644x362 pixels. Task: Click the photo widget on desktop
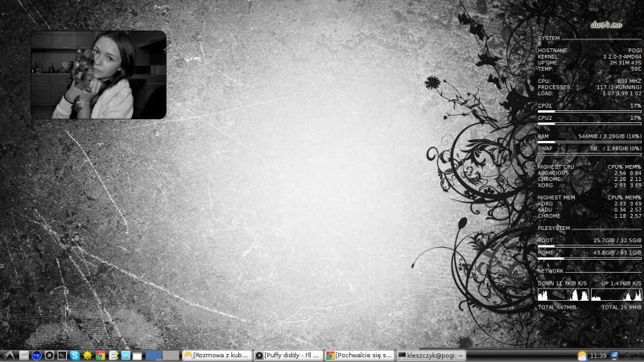98,75
